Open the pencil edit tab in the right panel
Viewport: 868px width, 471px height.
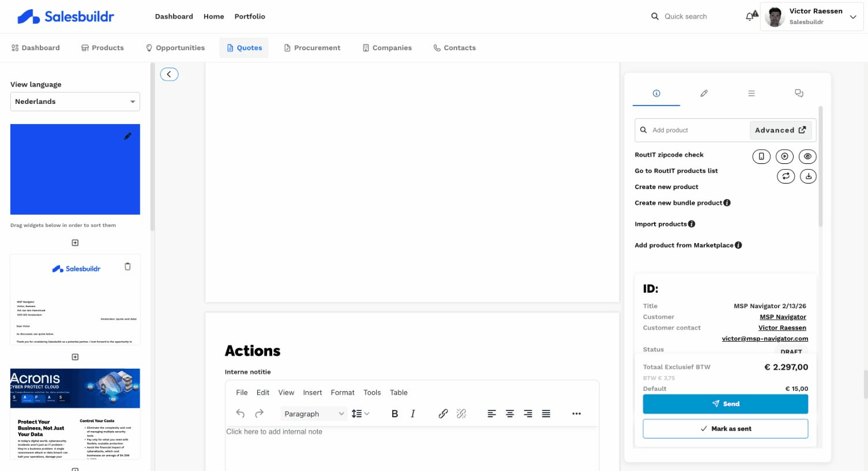(x=704, y=93)
